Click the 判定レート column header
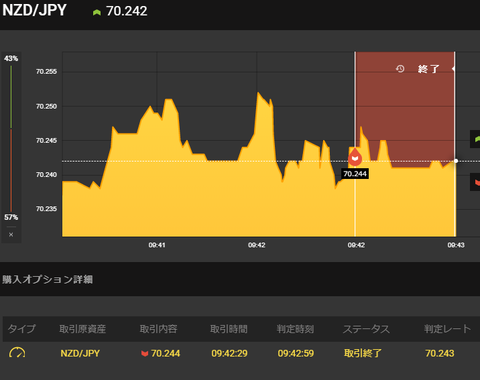Image resolution: width=480 pixels, height=380 pixels. click(447, 329)
